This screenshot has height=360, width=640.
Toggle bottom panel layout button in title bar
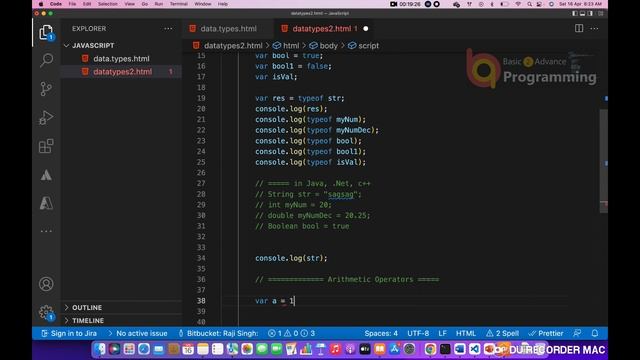tap(582, 13)
